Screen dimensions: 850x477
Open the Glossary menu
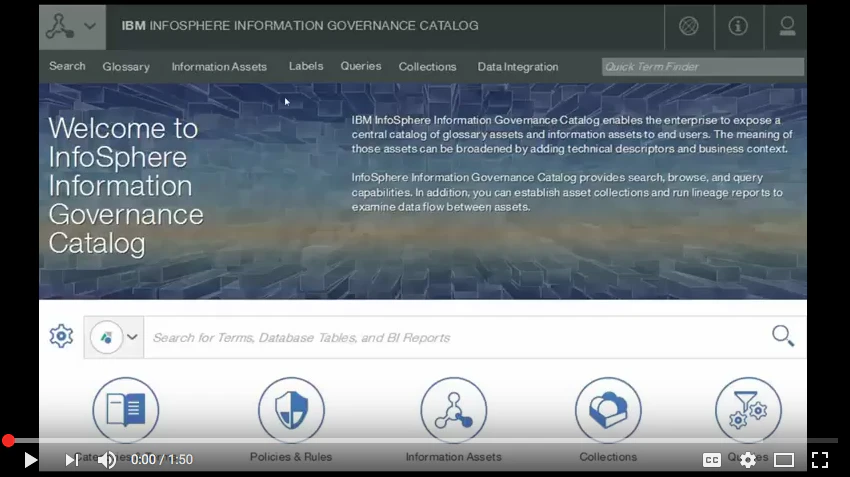[x=126, y=67]
